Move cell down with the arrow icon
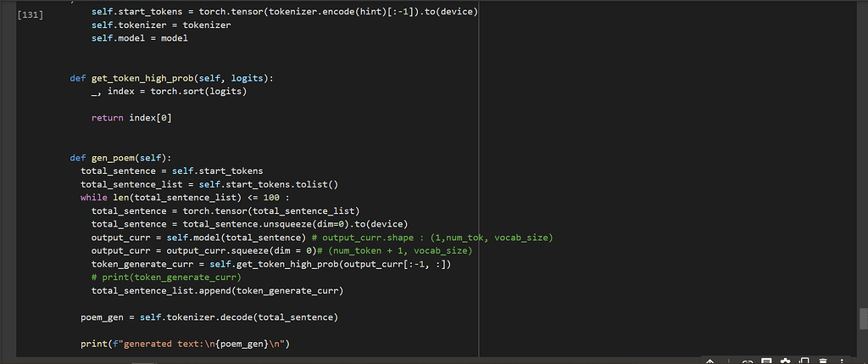This screenshot has width=868, height=364. coord(728,361)
